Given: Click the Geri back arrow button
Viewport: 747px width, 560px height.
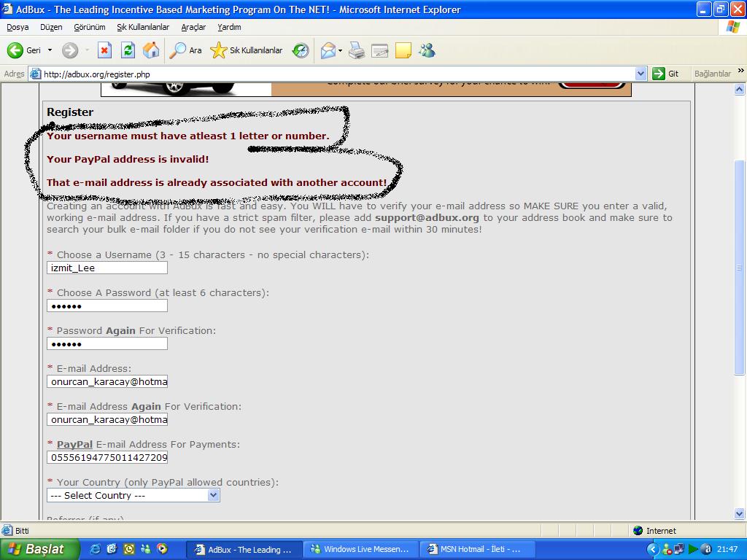Looking at the screenshot, I should coord(24,50).
